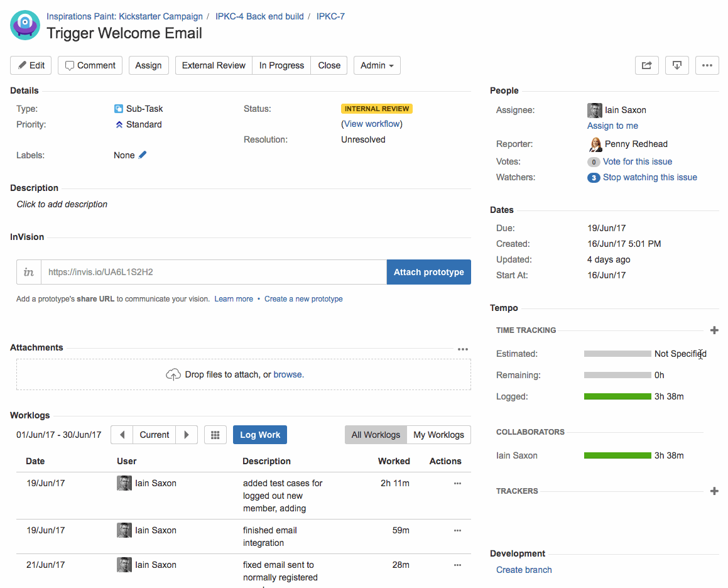
Task: Click the Log Work button
Action: tap(260, 435)
